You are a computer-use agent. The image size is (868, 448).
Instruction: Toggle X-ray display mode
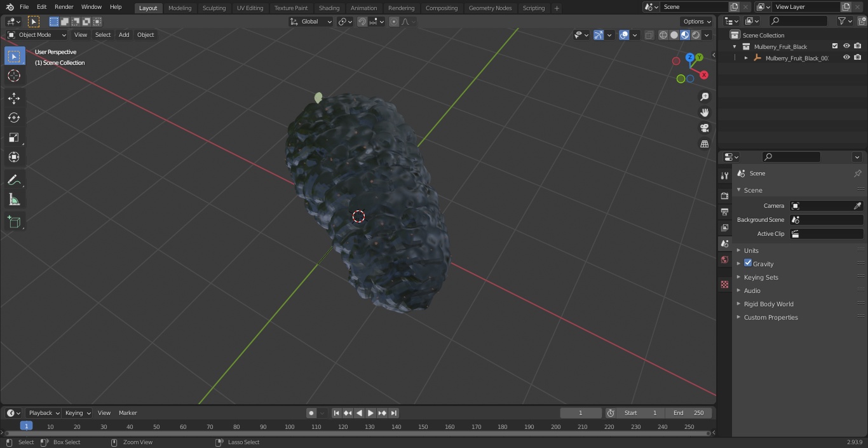pyautogui.click(x=649, y=35)
